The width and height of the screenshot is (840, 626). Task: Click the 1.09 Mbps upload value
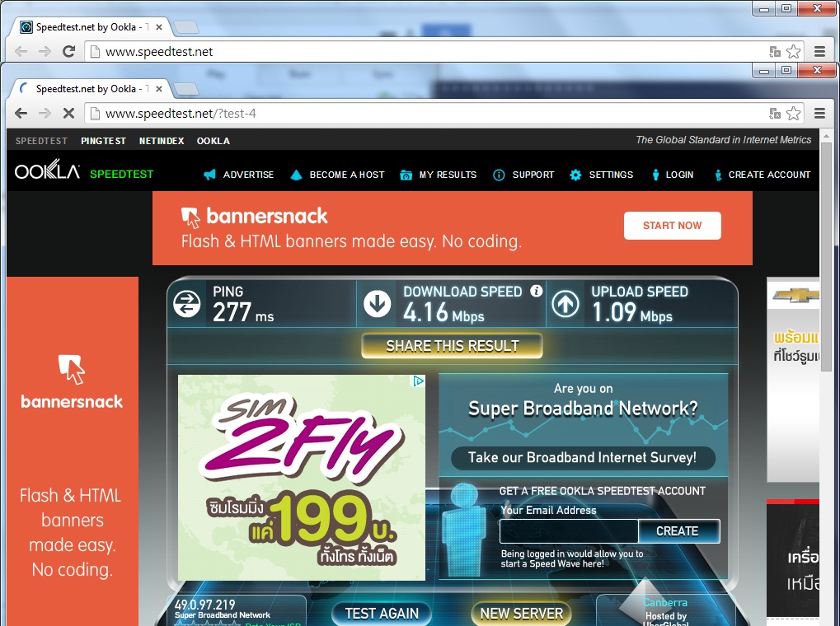pyautogui.click(x=632, y=312)
